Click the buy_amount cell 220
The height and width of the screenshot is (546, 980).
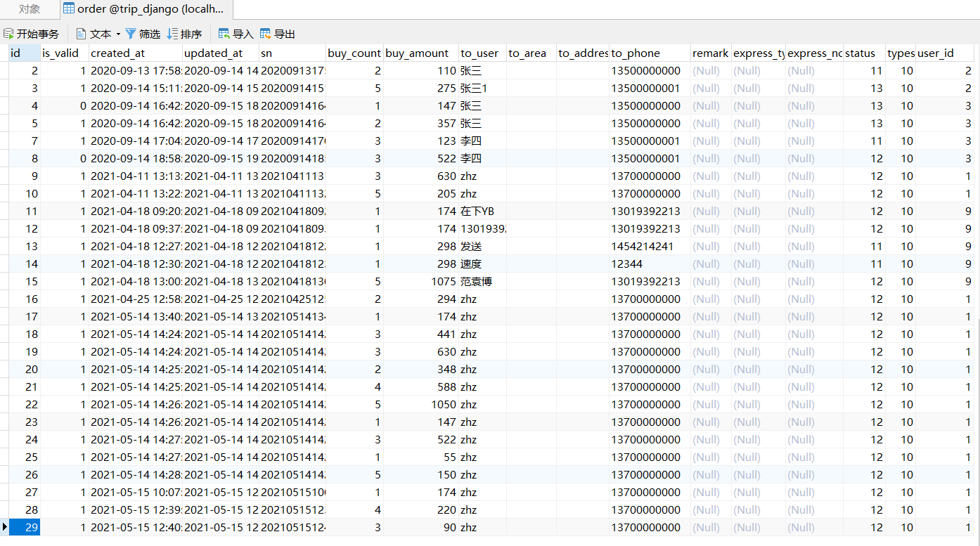421,509
